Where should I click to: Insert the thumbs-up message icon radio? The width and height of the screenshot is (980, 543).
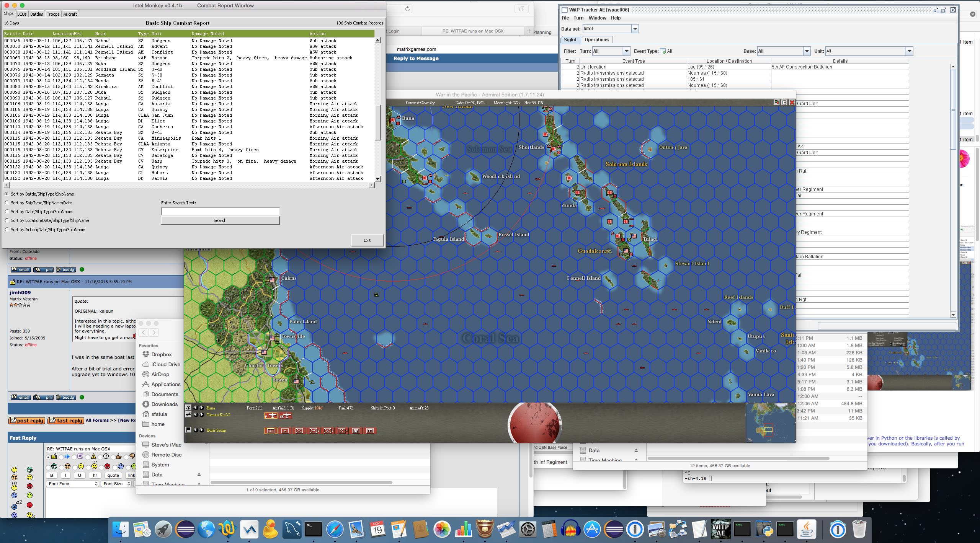click(x=113, y=457)
